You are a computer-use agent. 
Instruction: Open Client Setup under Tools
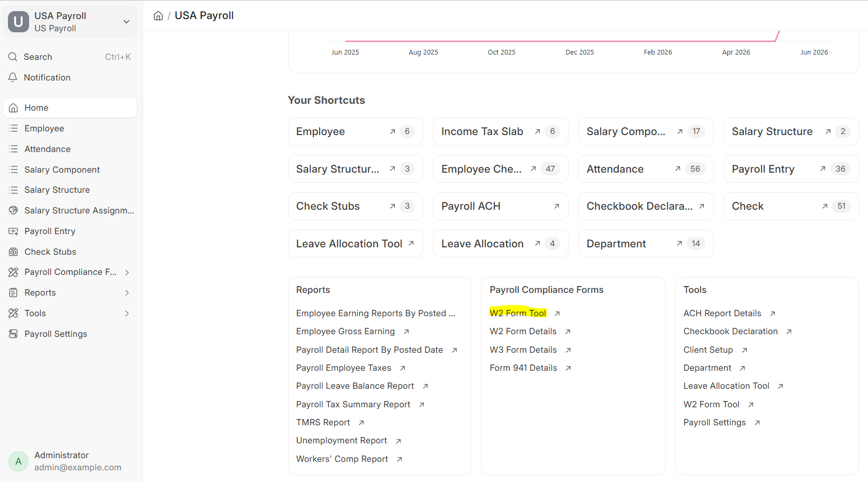click(x=708, y=350)
